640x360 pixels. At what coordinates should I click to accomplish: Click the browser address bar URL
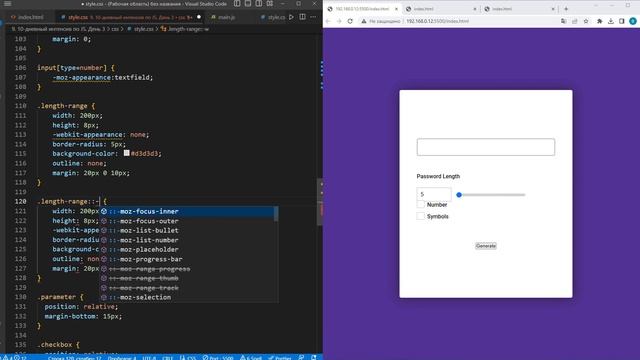pos(438,21)
